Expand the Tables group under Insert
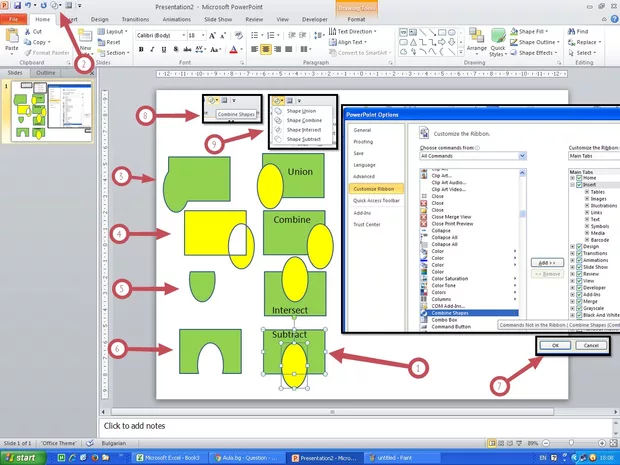 tap(587, 193)
